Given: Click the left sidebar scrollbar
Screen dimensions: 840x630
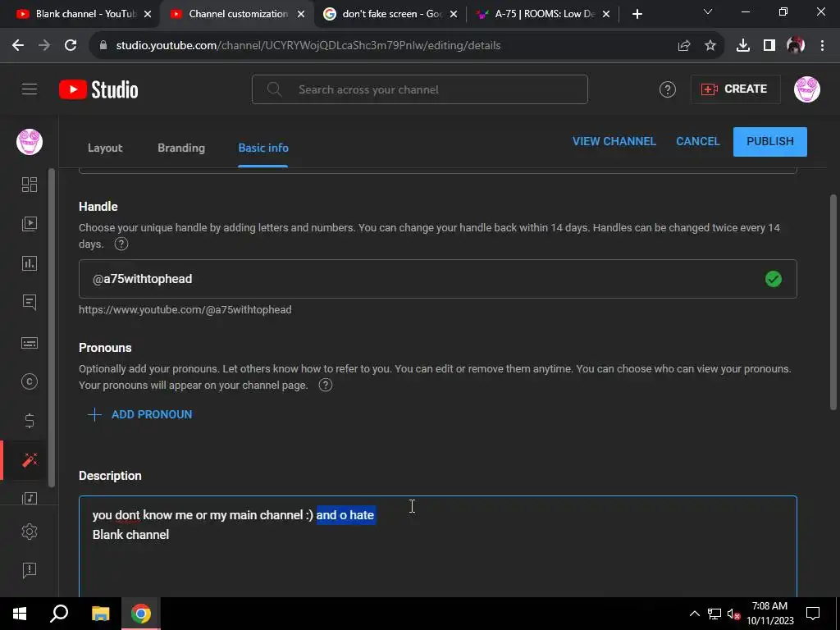Looking at the screenshot, I should 52,328.
